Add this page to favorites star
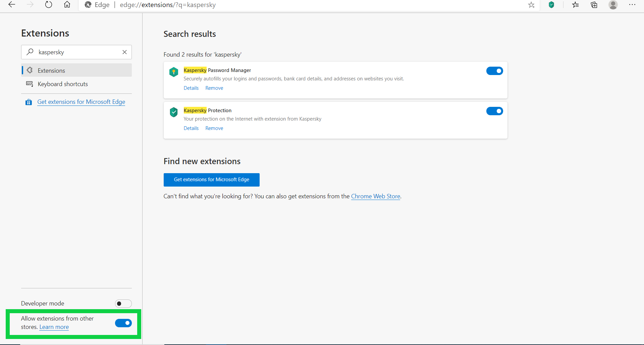The width and height of the screenshot is (644, 345). click(x=531, y=5)
